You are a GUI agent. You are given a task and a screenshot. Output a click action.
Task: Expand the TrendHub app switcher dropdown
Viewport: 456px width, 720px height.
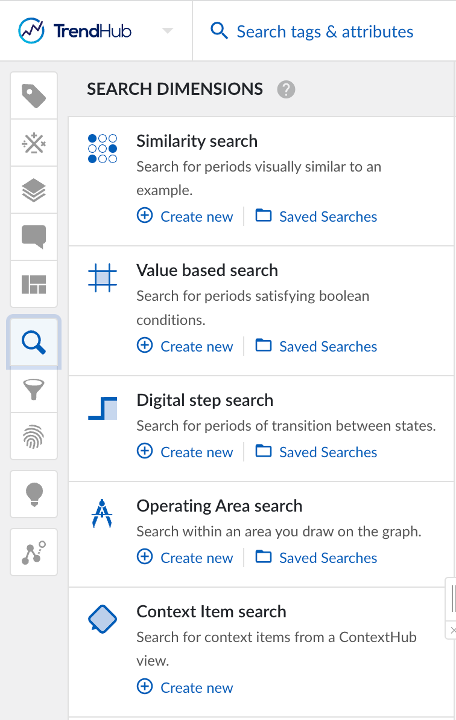click(x=168, y=31)
